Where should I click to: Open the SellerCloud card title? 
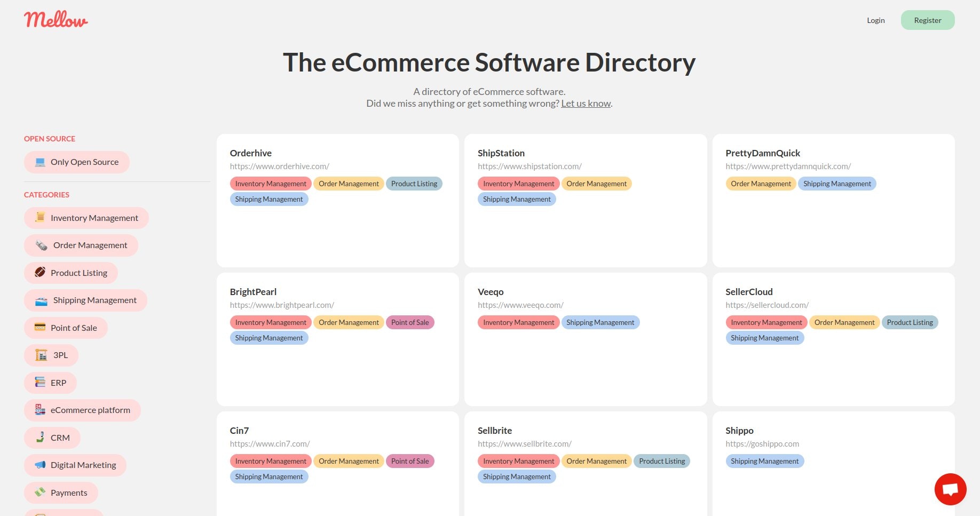(x=749, y=292)
